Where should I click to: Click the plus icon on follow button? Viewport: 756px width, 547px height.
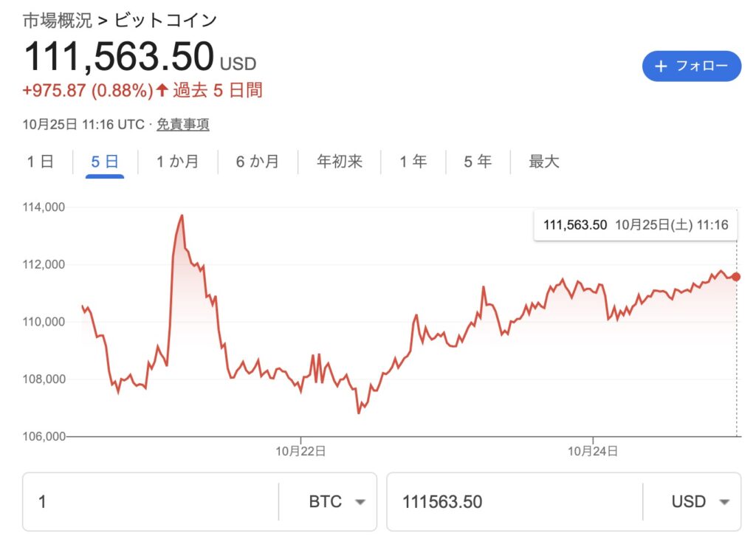661,66
